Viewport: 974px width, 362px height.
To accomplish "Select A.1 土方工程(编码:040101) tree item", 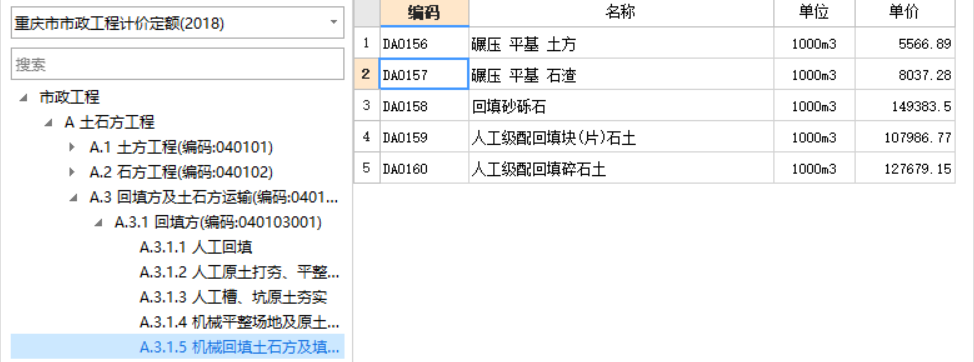I will point(181,147).
